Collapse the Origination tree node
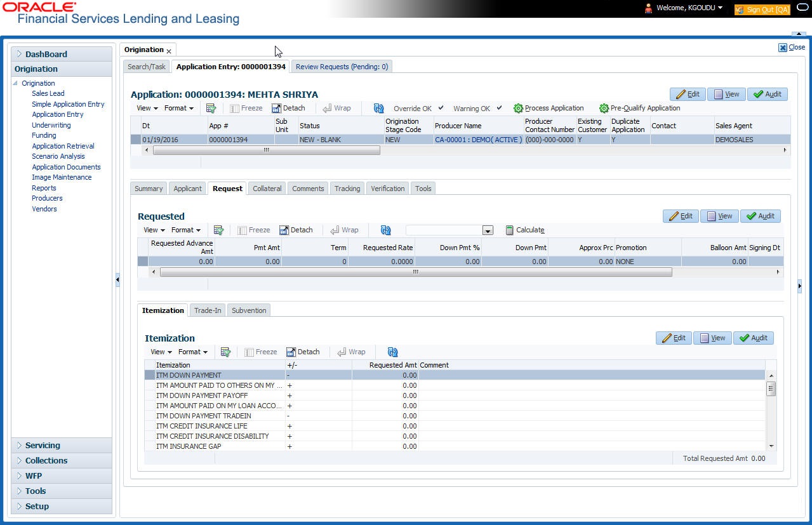812x525 pixels. point(16,83)
